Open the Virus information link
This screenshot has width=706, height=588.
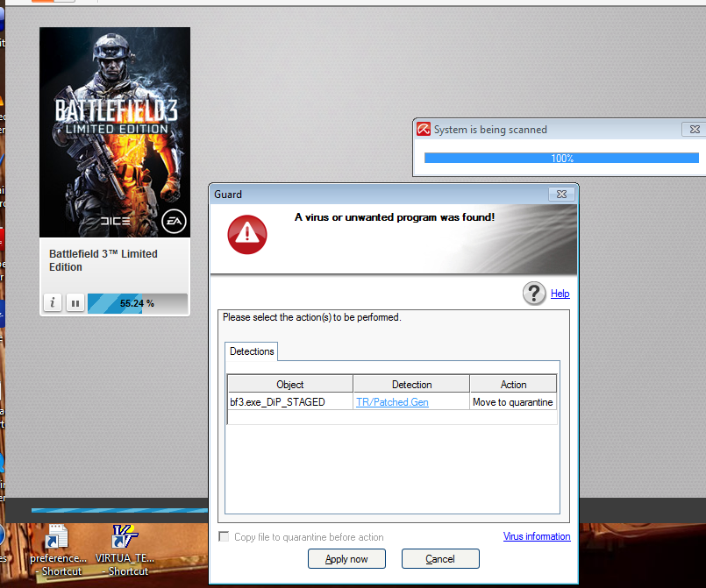click(x=537, y=536)
